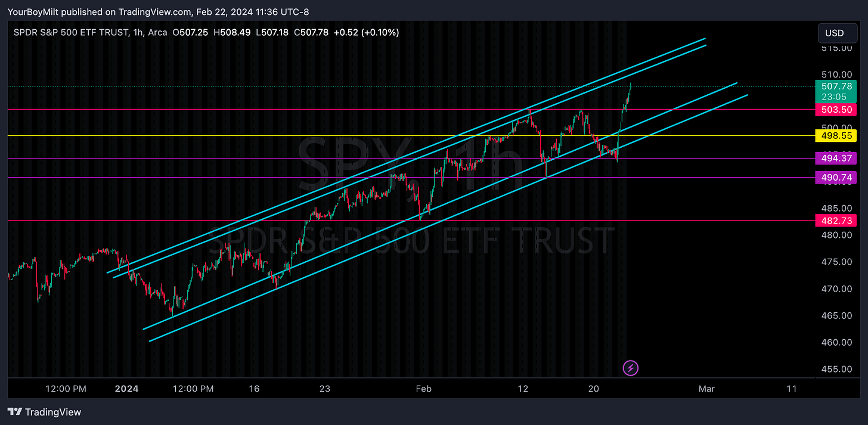The width and height of the screenshot is (868, 425).
Task: Click the change value +0.52 (+0.10%)
Action: [367, 32]
